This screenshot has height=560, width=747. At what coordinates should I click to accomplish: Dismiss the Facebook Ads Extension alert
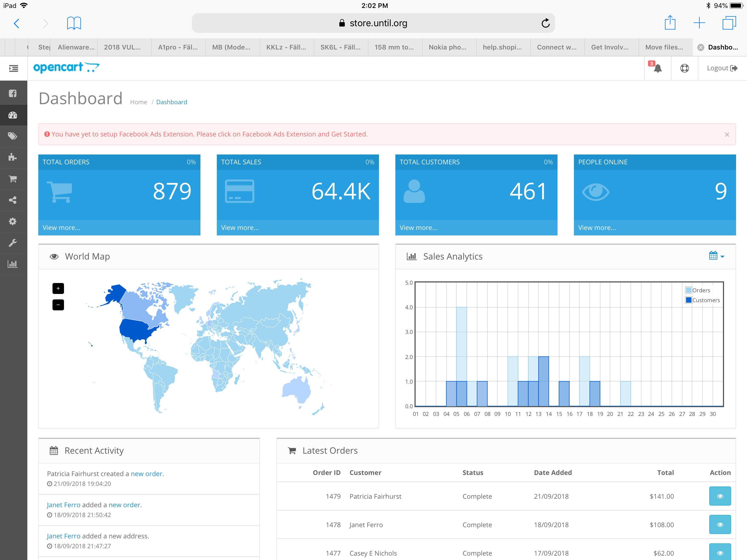(x=727, y=135)
